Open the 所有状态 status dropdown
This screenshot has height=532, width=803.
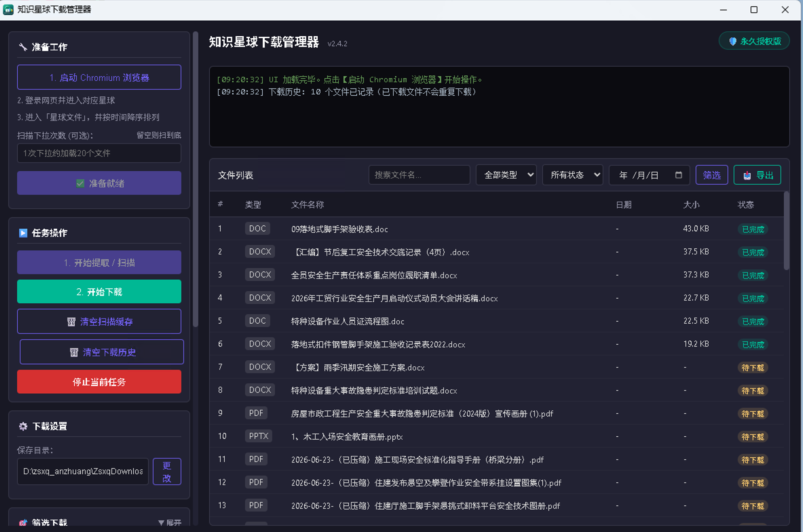pos(573,175)
